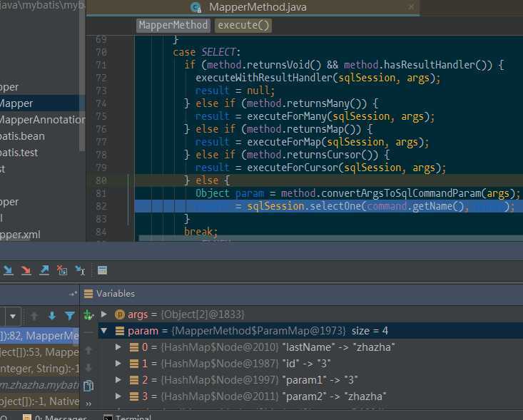Click "executeForMany" call on line 75
The height and width of the screenshot is (420, 523).
[287, 116]
